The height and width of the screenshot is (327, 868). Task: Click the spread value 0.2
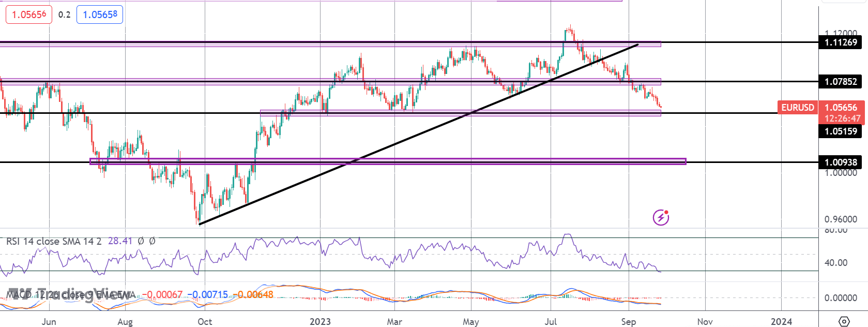point(64,14)
